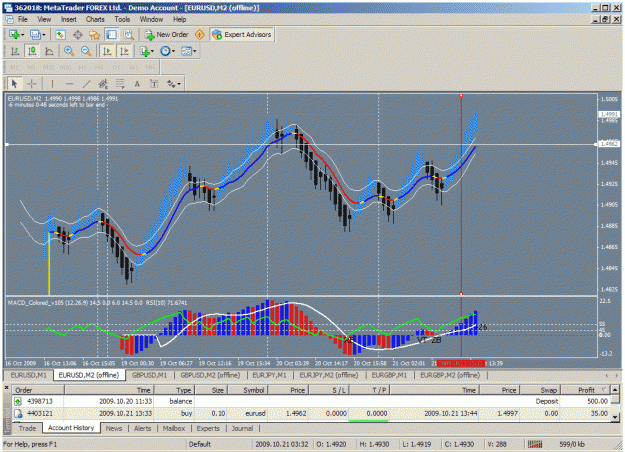Open the Window menu
Image resolution: width=625 pixels, height=452 pixels.
click(151, 19)
